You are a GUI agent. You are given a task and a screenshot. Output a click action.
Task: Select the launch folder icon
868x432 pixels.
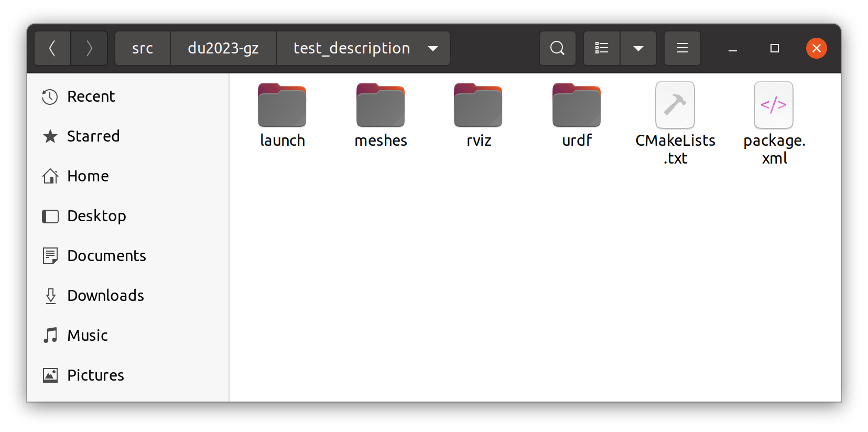[x=282, y=105]
